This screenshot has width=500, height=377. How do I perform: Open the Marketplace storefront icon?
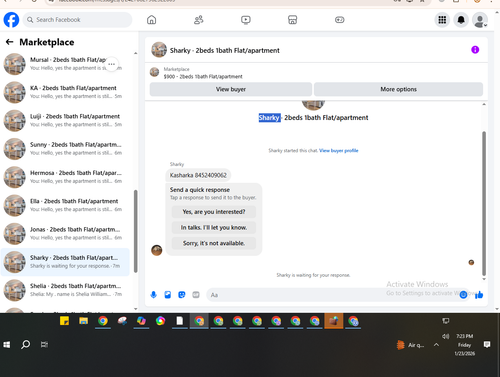292,20
